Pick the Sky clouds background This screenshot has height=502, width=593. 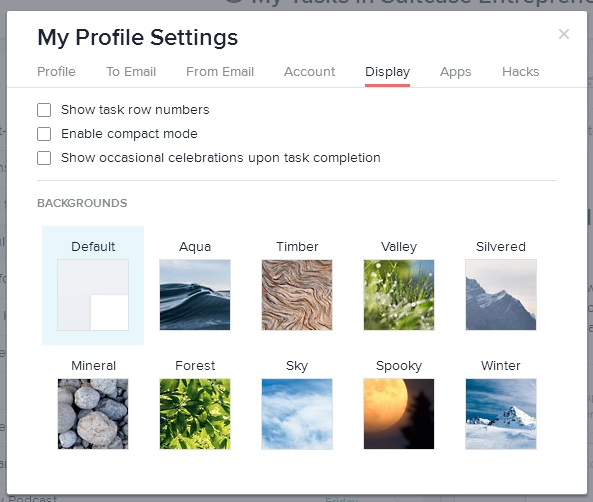click(x=297, y=414)
